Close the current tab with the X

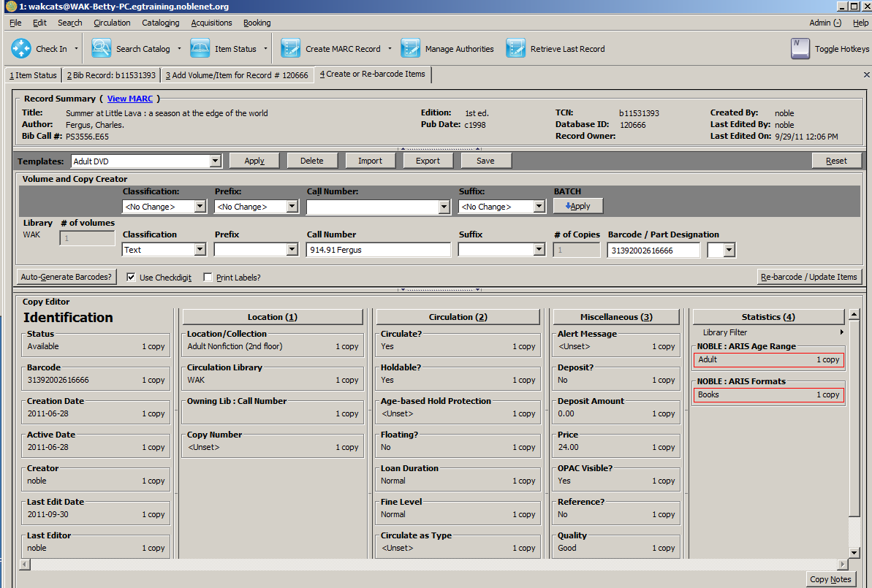click(x=866, y=75)
